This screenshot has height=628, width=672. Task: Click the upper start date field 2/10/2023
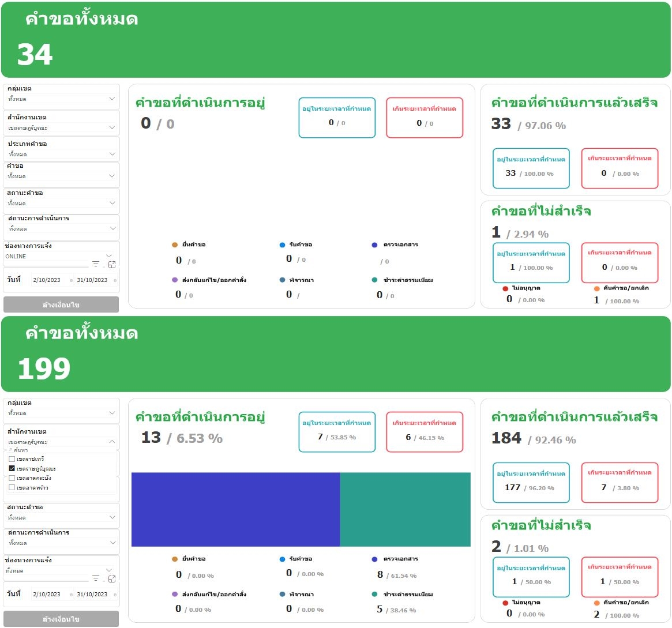click(x=47, y=280)
